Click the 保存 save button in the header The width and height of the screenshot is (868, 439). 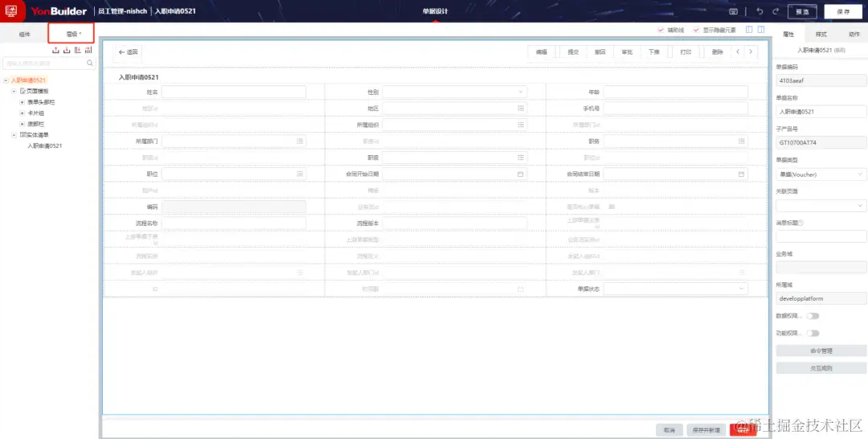(843, 11)
